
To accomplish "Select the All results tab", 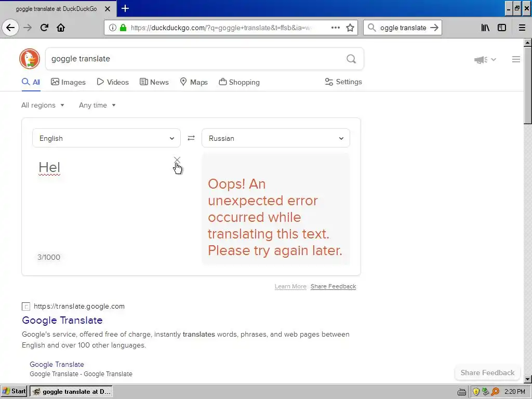I will coord(31,82).
